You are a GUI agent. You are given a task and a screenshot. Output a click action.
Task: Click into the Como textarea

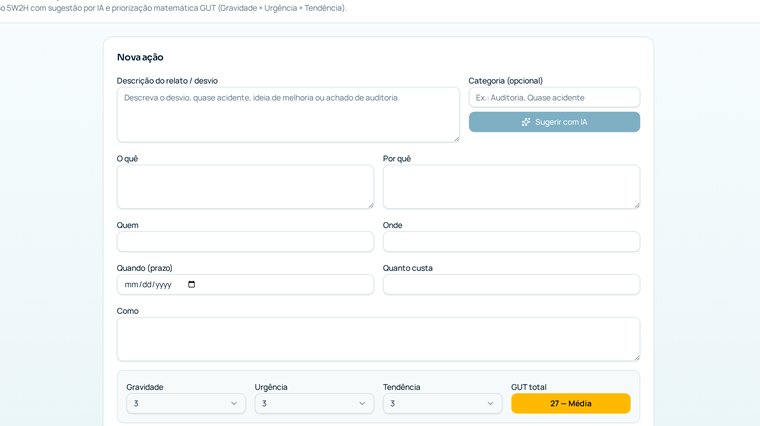tap(378, 339)
